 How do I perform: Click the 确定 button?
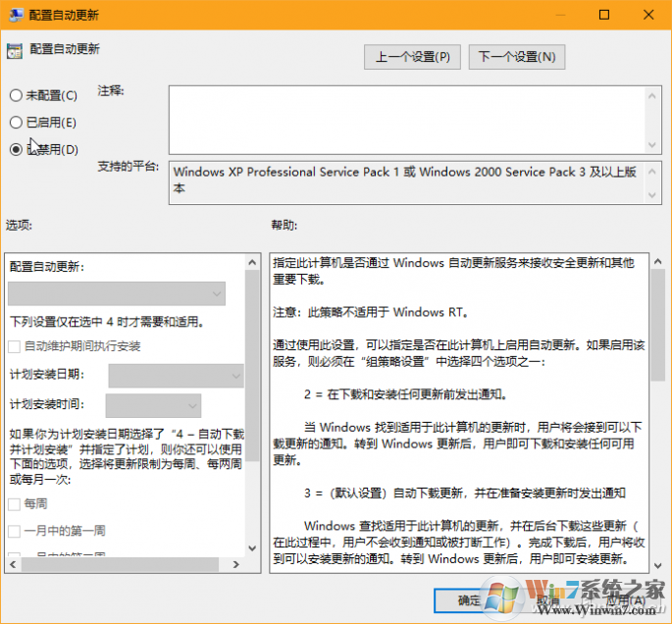click(469, 599)
